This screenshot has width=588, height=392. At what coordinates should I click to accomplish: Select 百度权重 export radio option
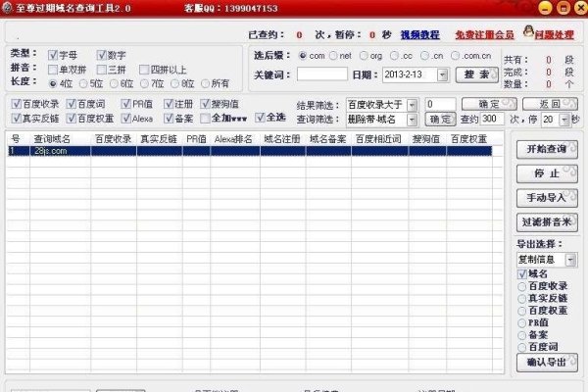tap(521, 311)
